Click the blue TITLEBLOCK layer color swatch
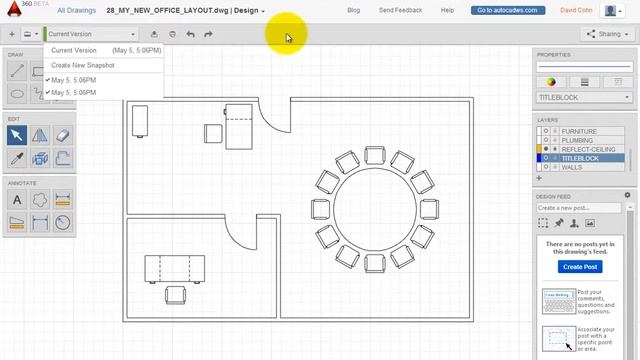This screenshot has height=360, width=640. (539, 158)
